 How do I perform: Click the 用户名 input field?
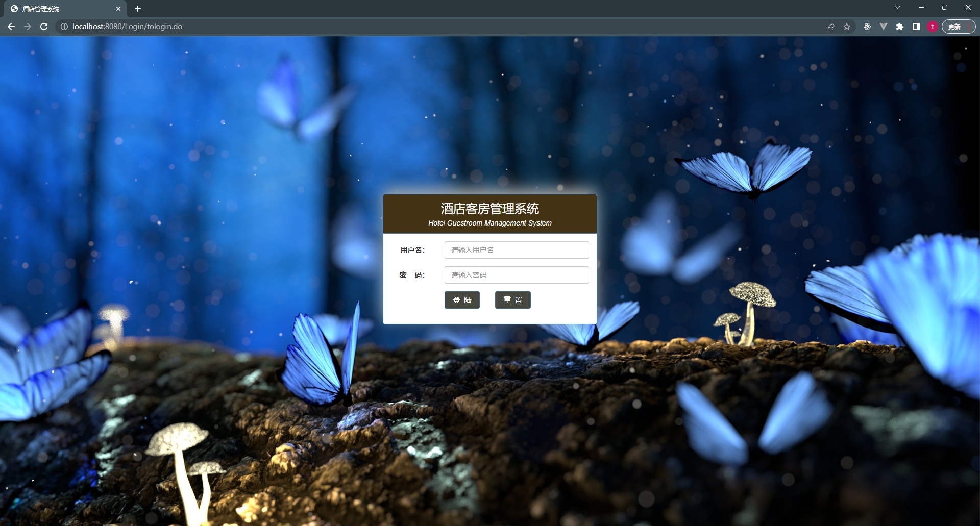[517, 250]
